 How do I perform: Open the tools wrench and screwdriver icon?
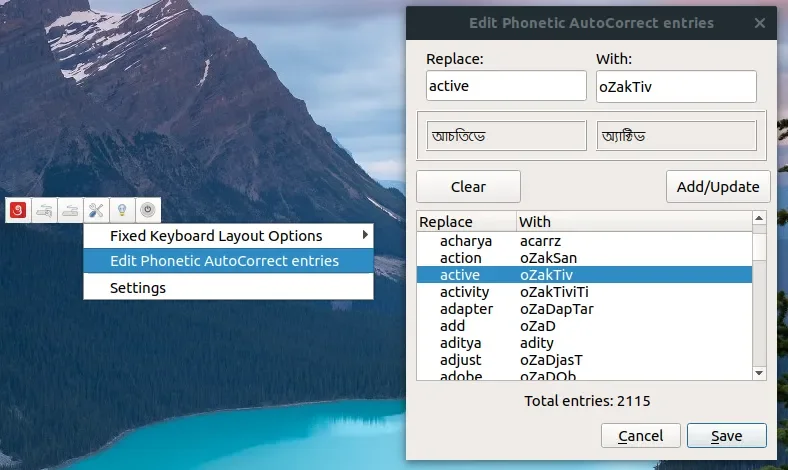click(96, 210)
